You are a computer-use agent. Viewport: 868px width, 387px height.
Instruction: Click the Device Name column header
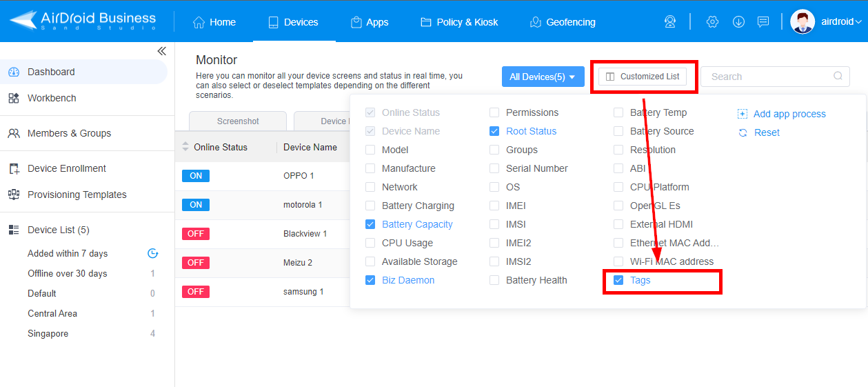point(310,147)
